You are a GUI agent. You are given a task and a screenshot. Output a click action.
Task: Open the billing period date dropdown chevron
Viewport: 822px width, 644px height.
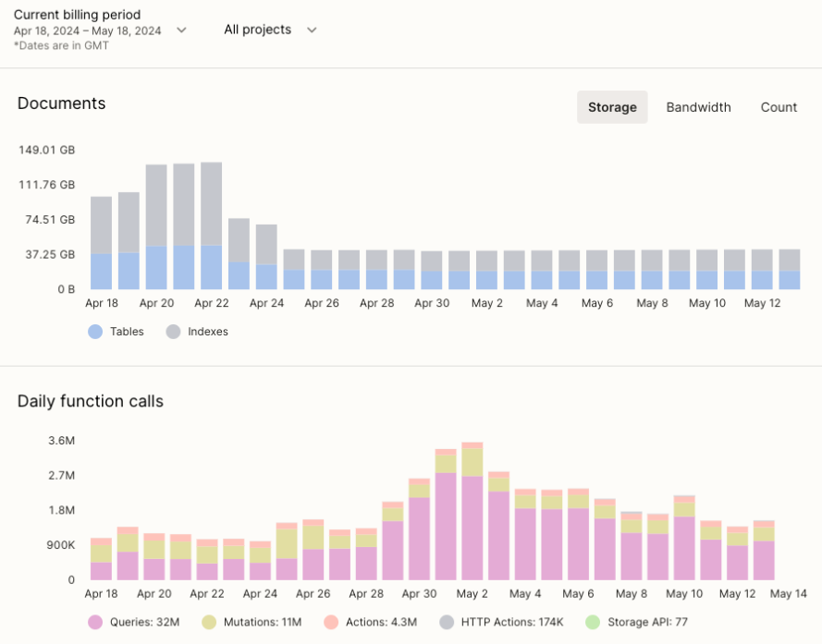[x=181, y=30]
